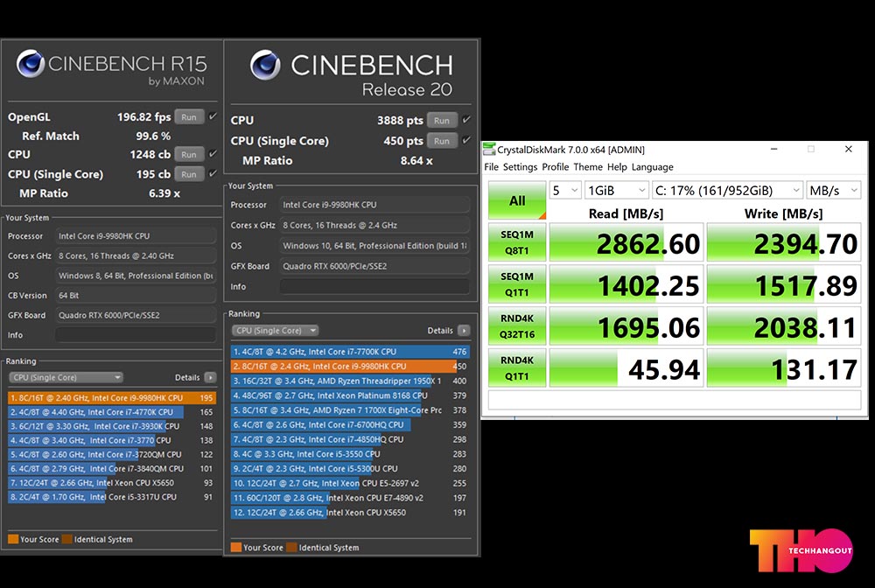Screen dimensions: 875x588
Task: Open the test count dropdown showing 5
Action: click(x=565, y=191)
